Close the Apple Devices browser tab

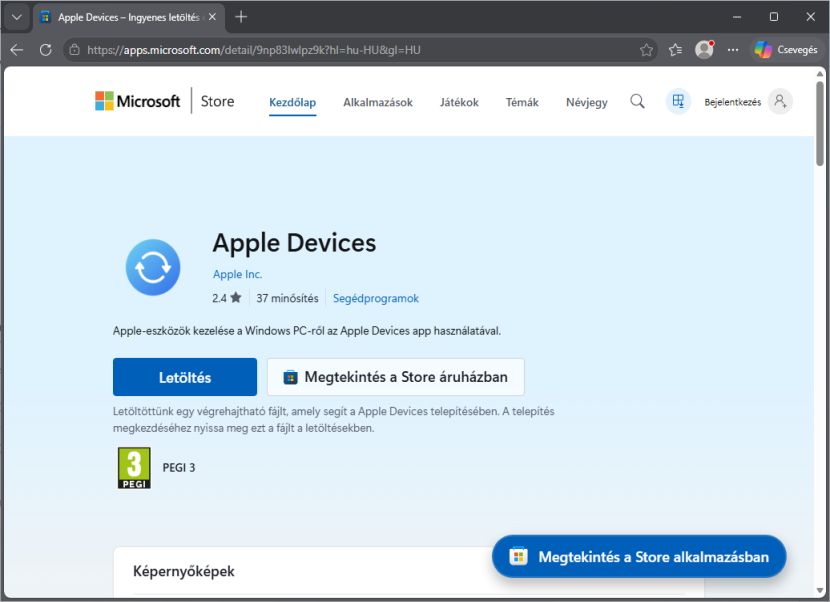(212, 17)
